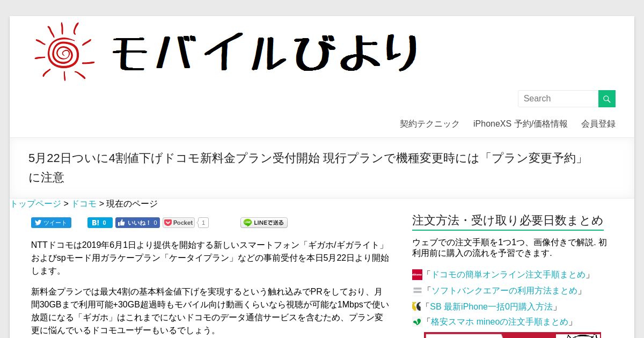
Task: Click the sidebar banner image below the links
Action: [513, 335]
